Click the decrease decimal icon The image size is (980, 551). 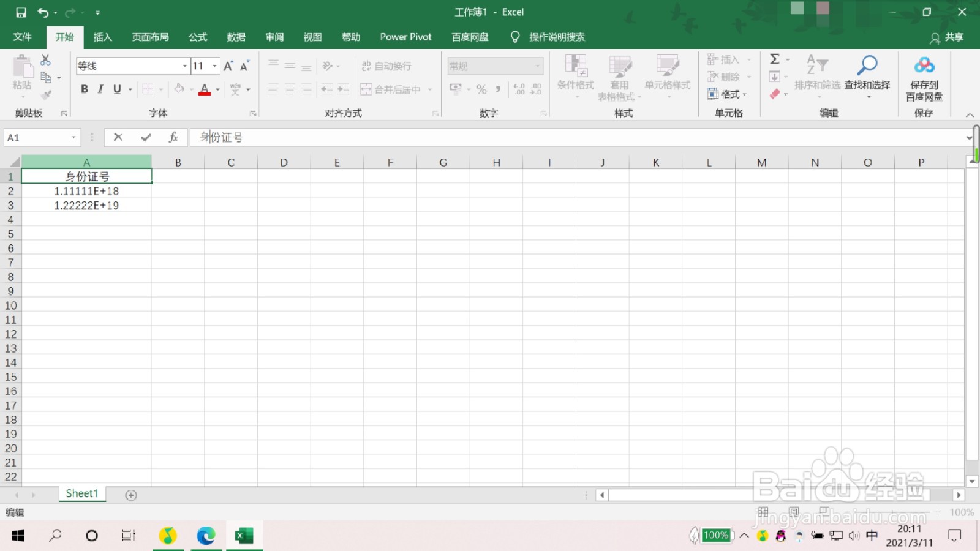[536, 89]
